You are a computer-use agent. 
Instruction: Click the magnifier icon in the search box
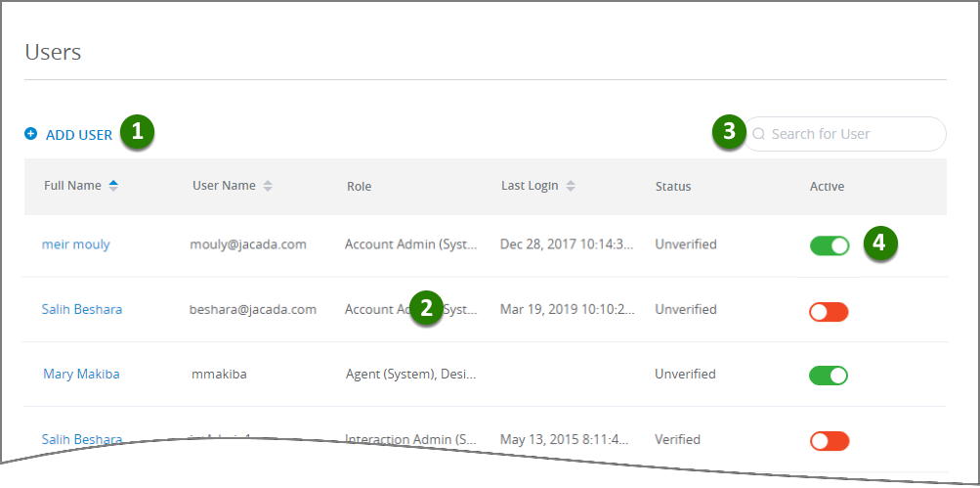click(x=759, y=134)
